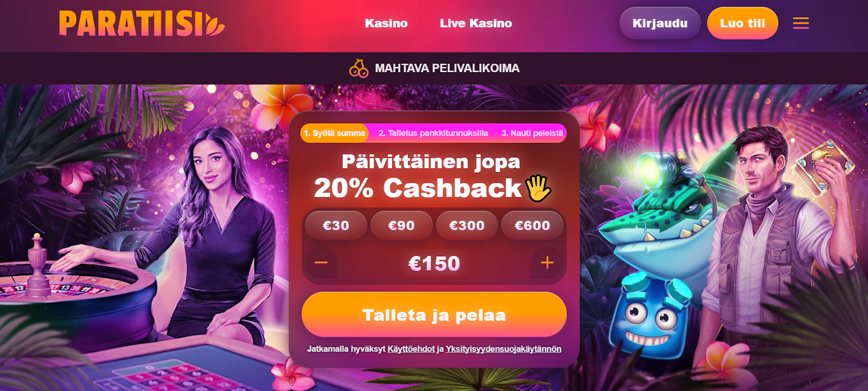Viewport: 868px width, 391px height.
Task: Click the waving hand emoji after Cashback
Action: 538,188
